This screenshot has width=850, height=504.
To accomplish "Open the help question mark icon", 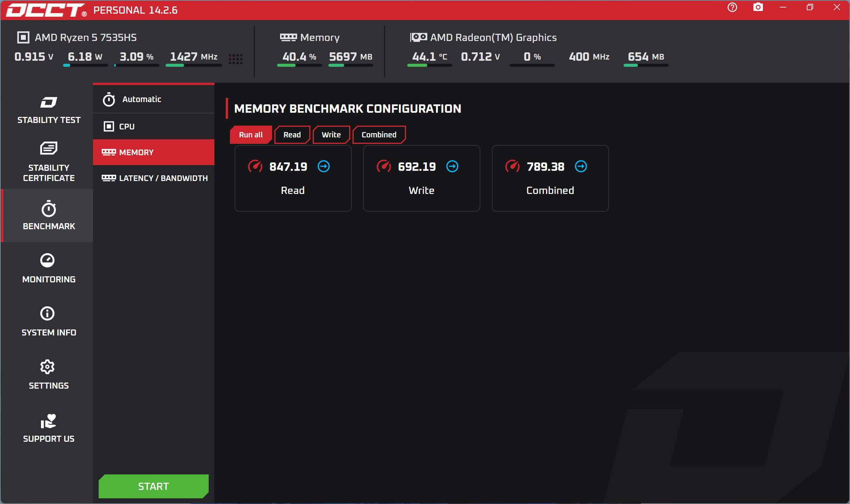I will click(x=732, y=8).
